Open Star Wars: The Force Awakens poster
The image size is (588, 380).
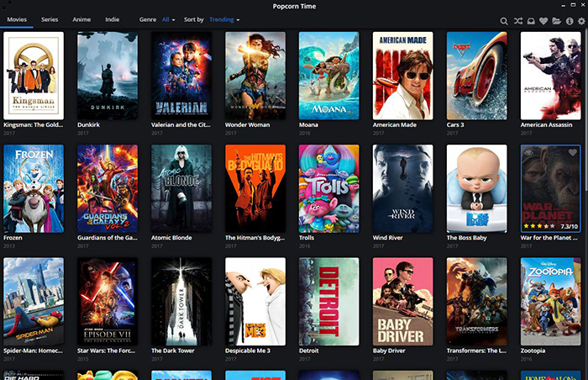coord(108,302)
